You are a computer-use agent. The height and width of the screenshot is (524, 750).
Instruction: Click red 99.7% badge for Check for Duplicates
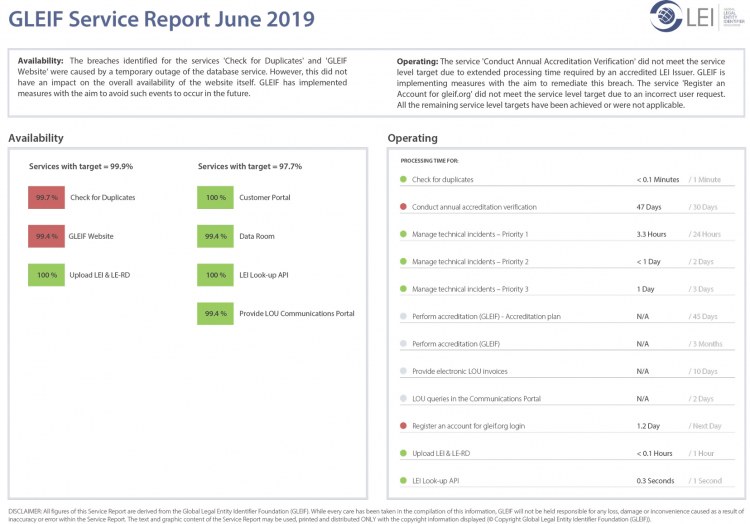(46, 197)
